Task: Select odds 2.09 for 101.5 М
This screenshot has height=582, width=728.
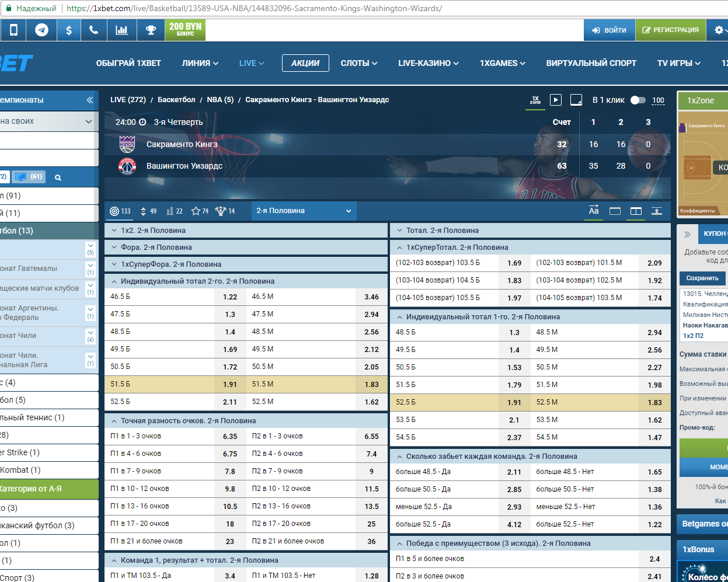Action: 654,263
